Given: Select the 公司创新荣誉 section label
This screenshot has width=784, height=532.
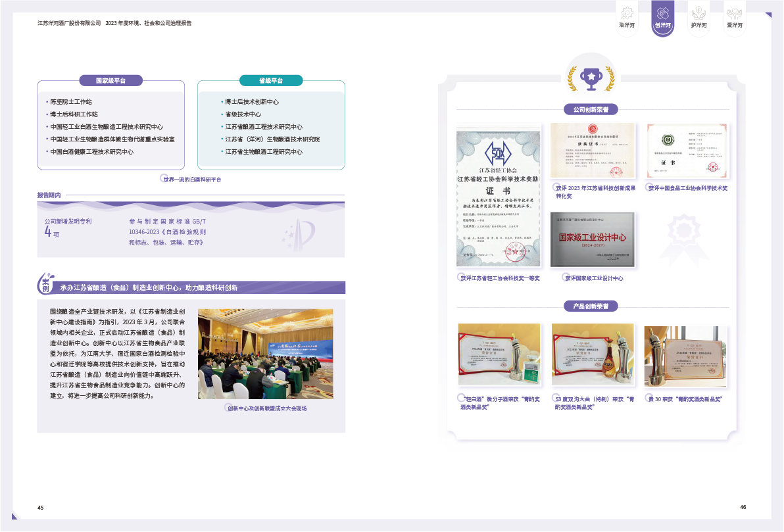Looking at the screenshot, I should click(591, 109).
